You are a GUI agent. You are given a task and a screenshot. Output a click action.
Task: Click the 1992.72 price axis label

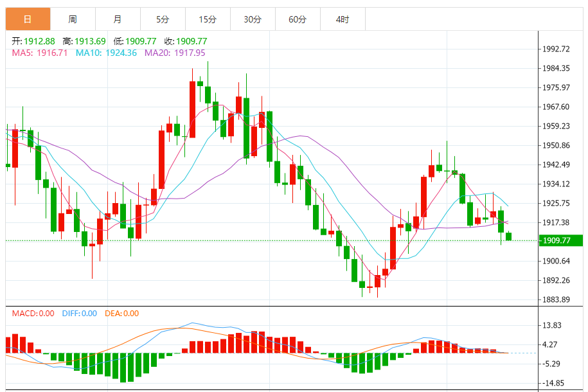(x=556, y=49)
